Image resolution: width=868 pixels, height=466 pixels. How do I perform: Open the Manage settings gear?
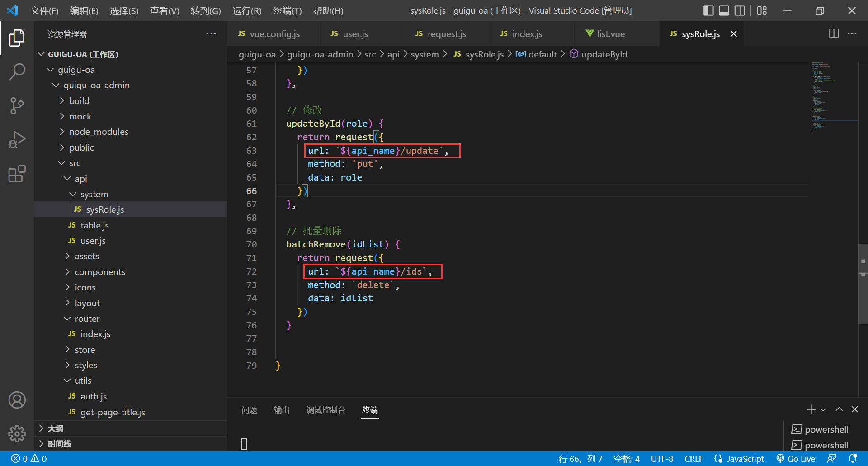17,433
